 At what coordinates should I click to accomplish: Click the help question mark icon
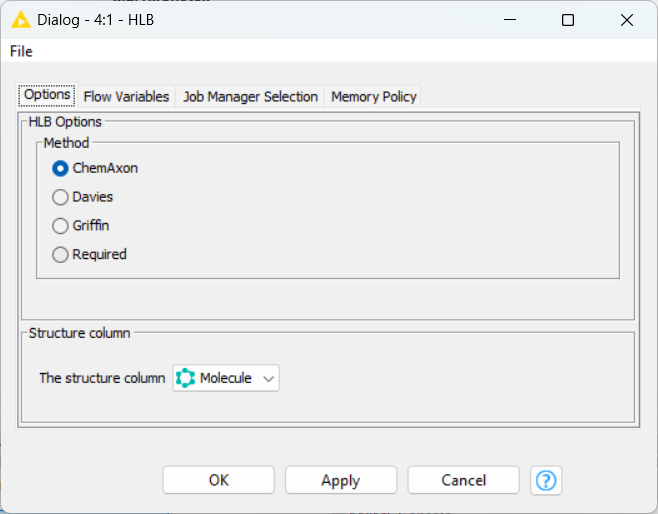pos(546,480)
